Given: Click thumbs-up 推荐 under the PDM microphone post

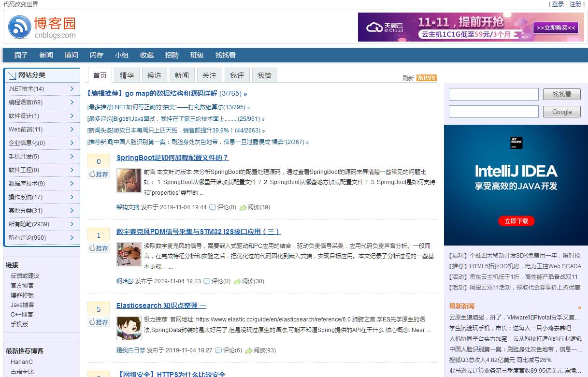Looking at the screenshot, I should (x=99, y=248).
